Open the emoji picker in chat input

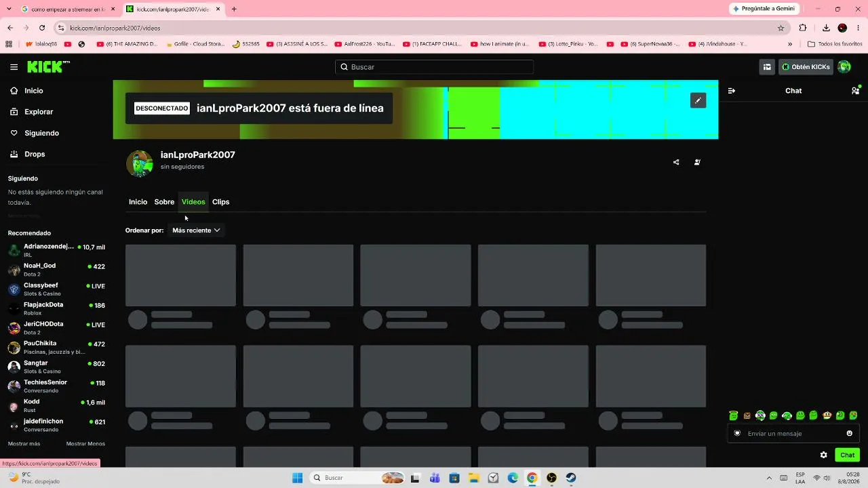(849, 434)
